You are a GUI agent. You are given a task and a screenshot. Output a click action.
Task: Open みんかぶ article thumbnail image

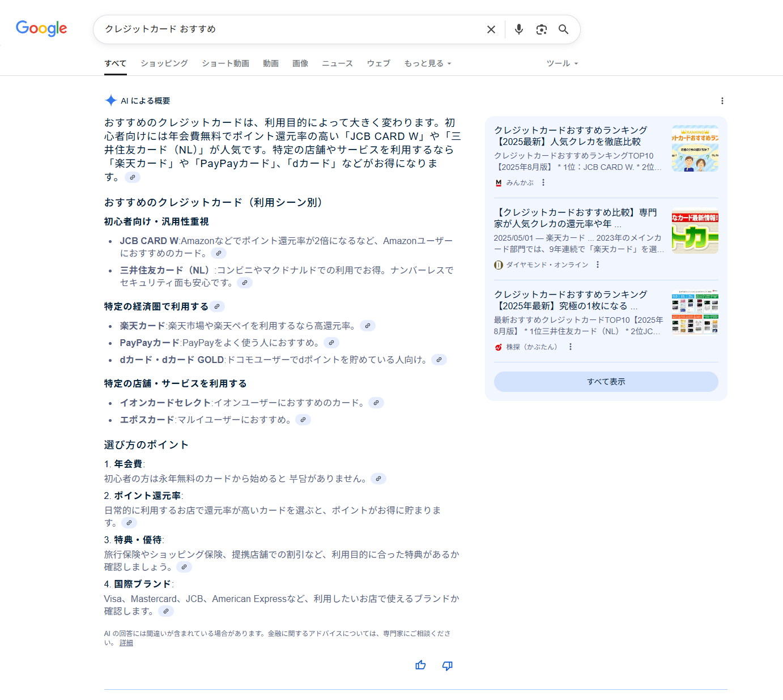pos(695,148)
